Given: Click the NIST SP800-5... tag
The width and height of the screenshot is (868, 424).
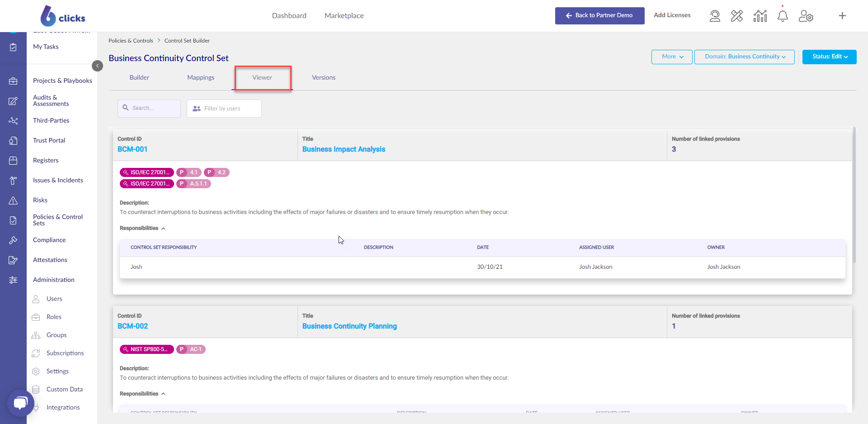Looking at the screenshot, I should pyautogui.click(x=146, y=349).
